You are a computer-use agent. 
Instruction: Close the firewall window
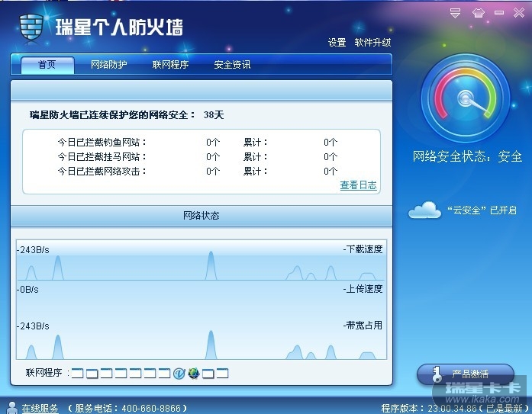(519, 13)
